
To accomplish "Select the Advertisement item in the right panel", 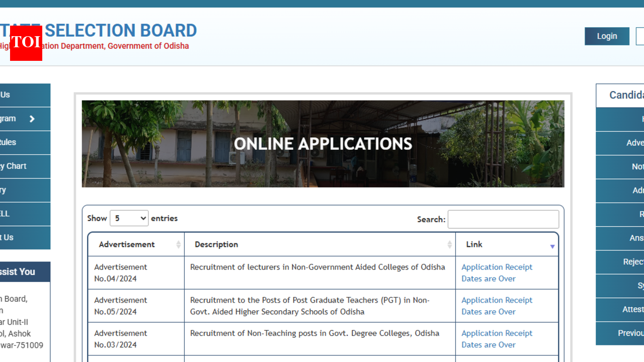I will tap(629, 143).
